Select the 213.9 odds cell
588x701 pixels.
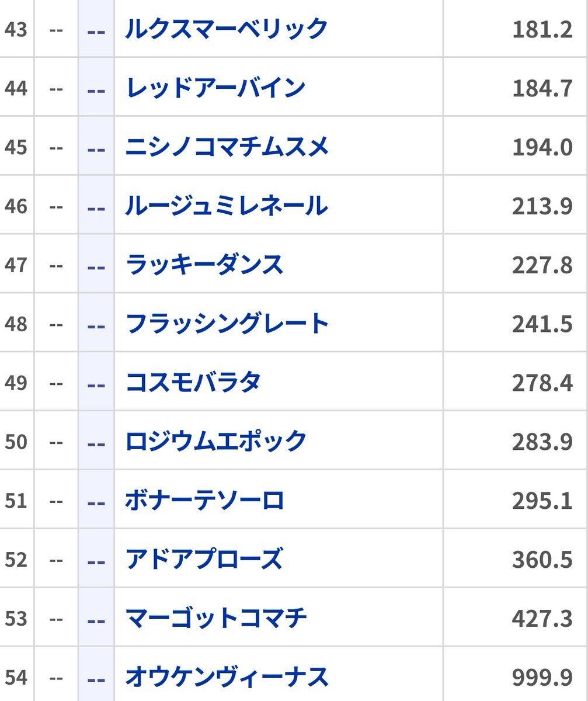[x=542, y=207]
